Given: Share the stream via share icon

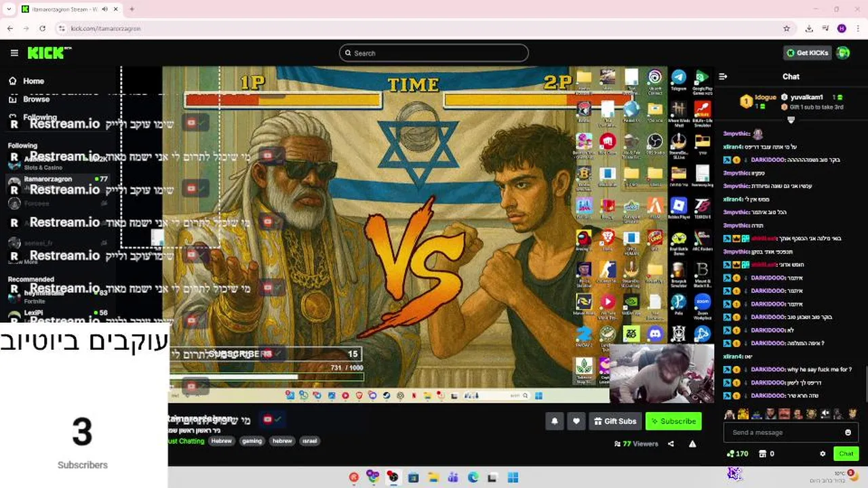Looking at the screenshot, I should (671, 444).
